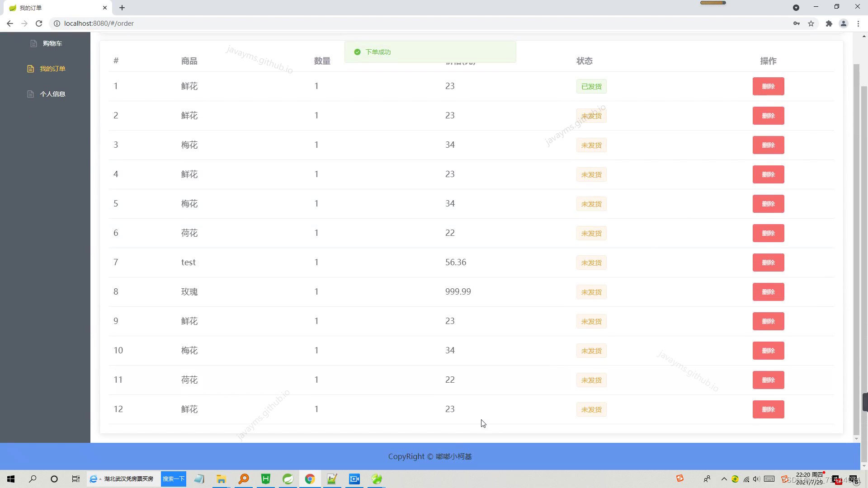Open the browser extensions puzzle icon
Screen dimensions: 868x488
pos(829,23)
